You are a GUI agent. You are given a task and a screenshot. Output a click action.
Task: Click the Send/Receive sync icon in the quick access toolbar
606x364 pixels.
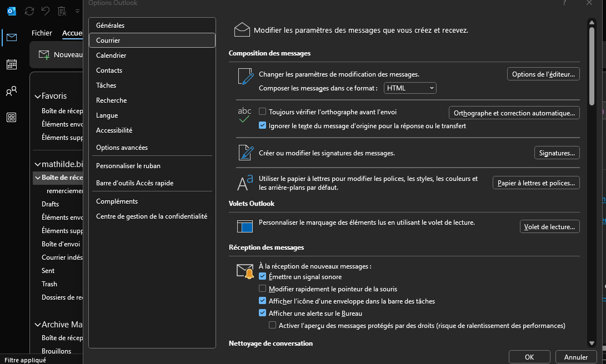click(29, 11)
